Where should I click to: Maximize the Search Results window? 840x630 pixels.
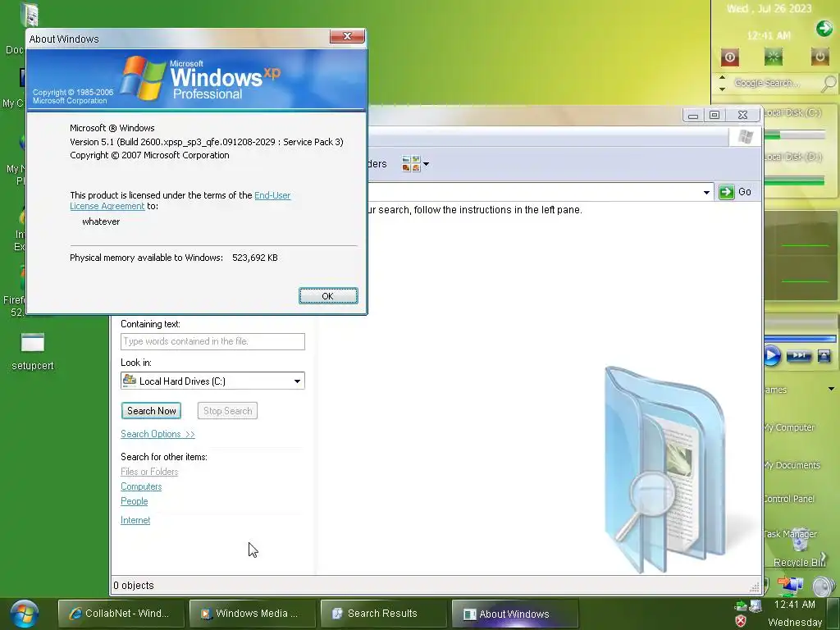pyautogui.click(x=714, y=115)
